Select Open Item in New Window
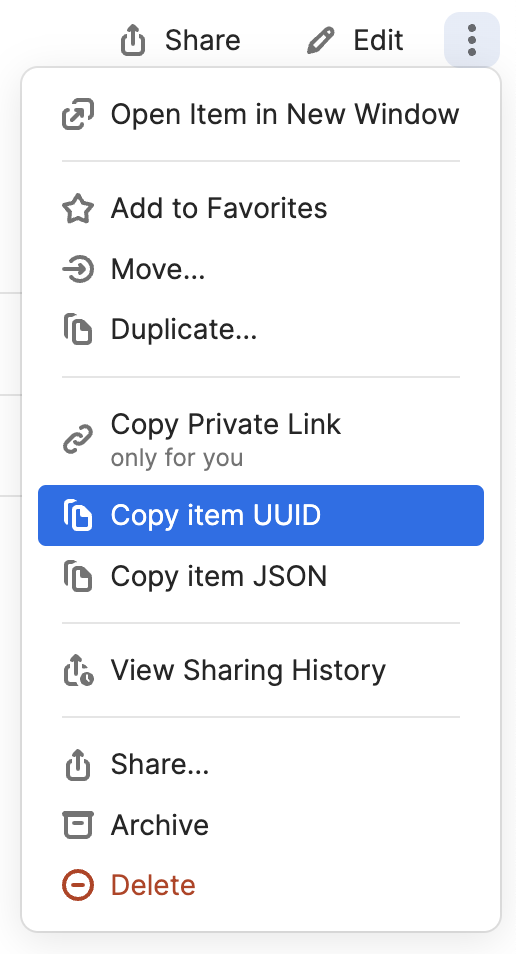Image resolution: width=516 pixels, height=954 pixels. 261,114
